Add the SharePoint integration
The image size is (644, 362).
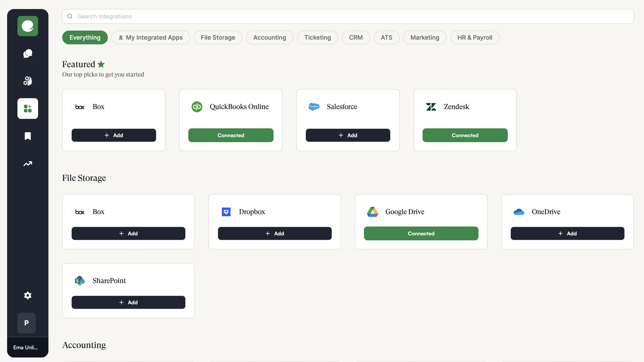pyautogui.click(x=128, y=302)
